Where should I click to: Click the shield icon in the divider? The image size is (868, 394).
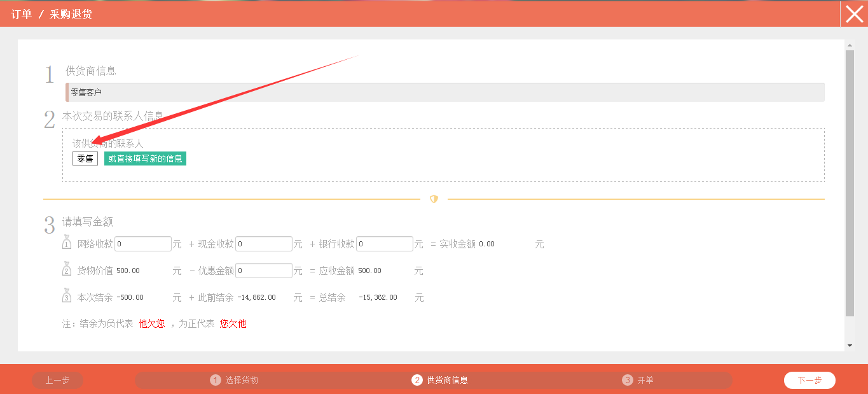tap(434, 199)
